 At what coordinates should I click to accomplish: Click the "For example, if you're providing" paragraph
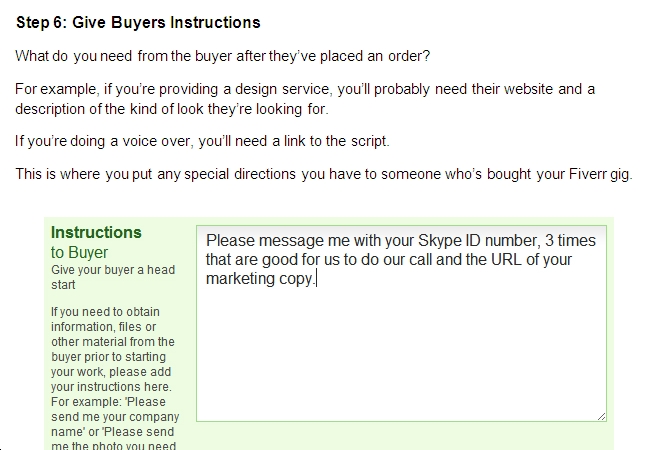(305, 99)
